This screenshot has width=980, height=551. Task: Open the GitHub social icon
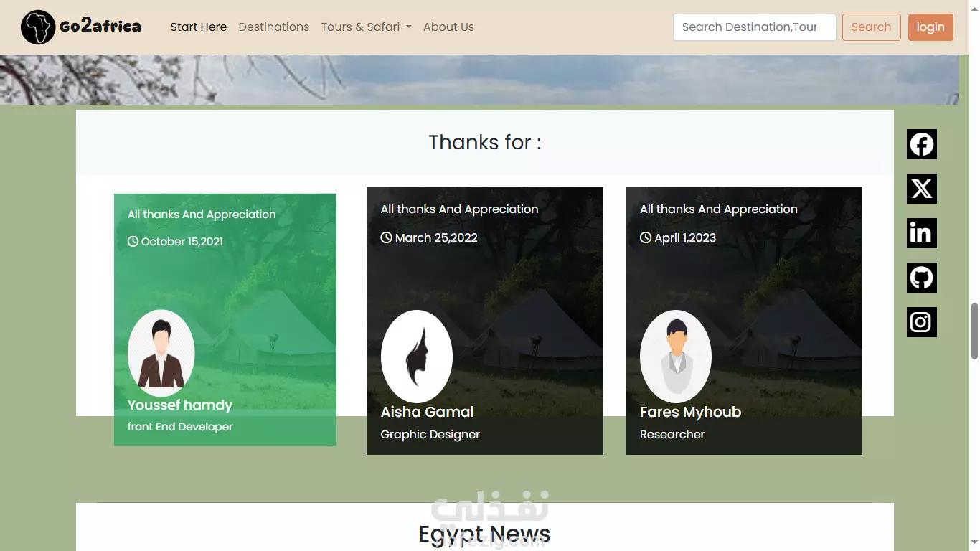pos(922,278)
